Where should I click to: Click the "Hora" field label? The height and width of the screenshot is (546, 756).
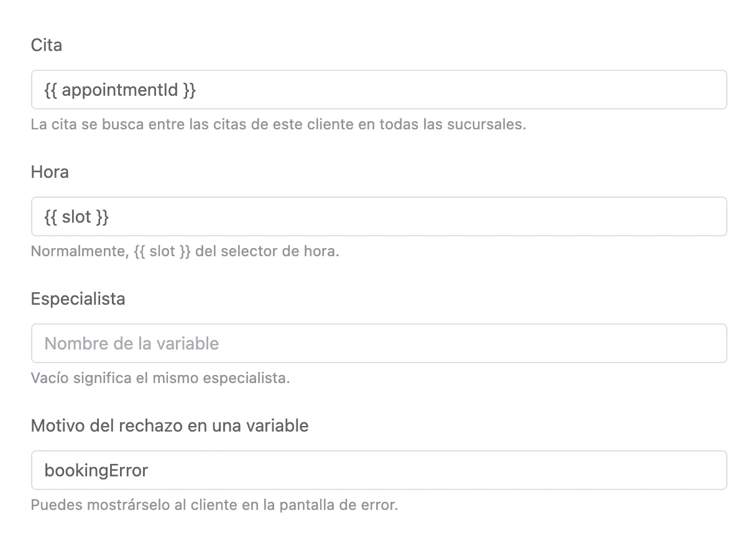(50, 172)
